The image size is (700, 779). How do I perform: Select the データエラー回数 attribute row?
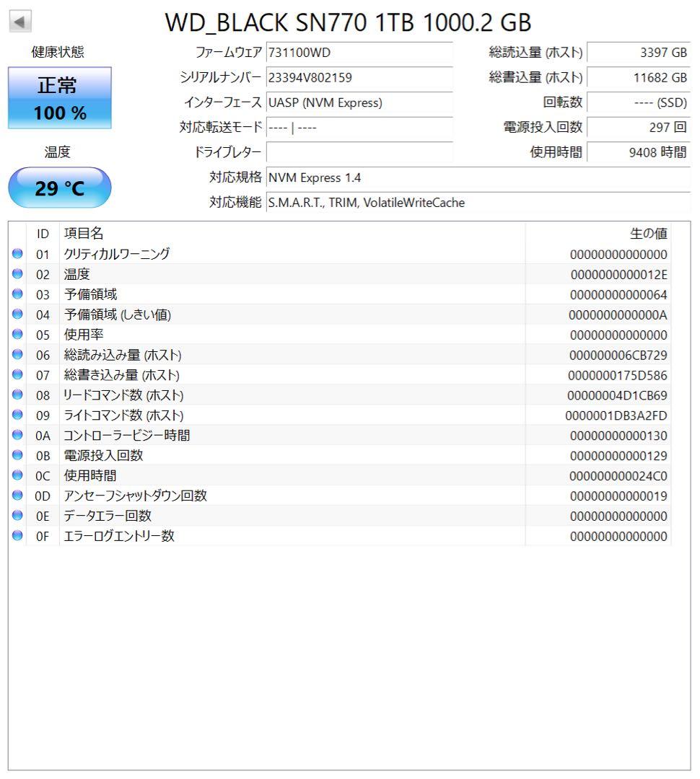click(289, 516)
